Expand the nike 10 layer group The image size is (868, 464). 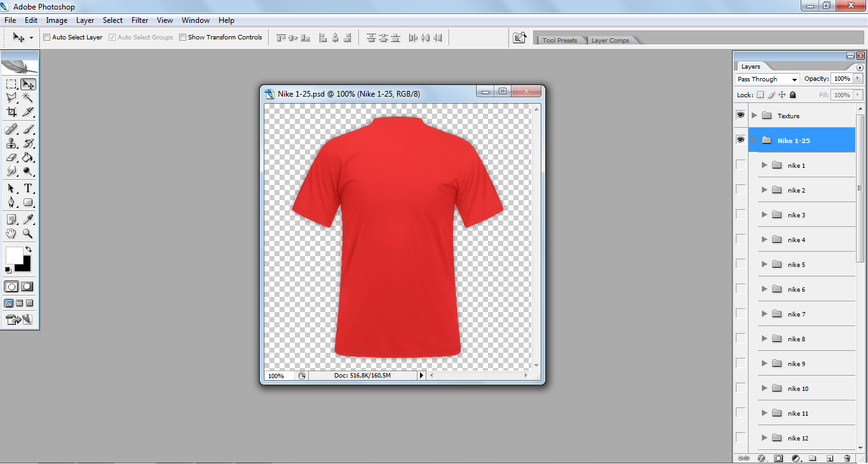point(764,388)
